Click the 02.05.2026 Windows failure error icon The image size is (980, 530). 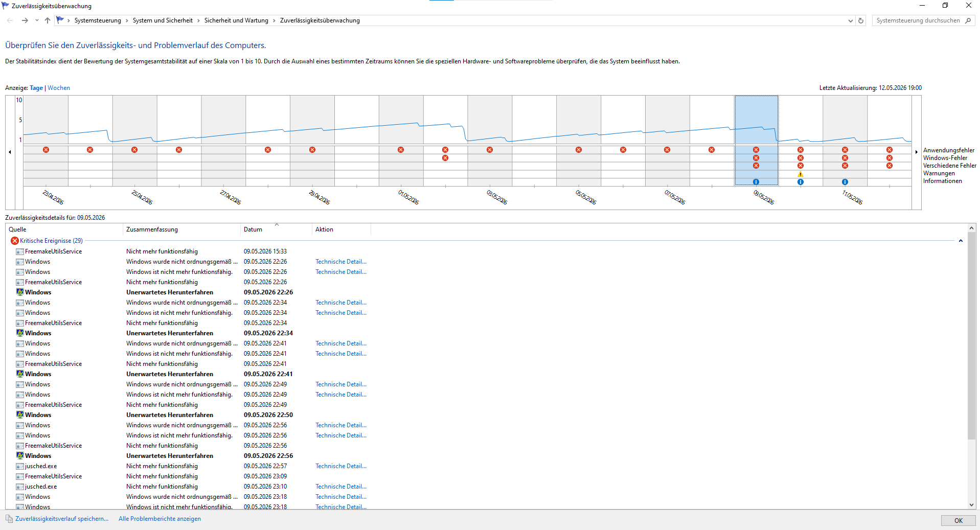(445, 158)
